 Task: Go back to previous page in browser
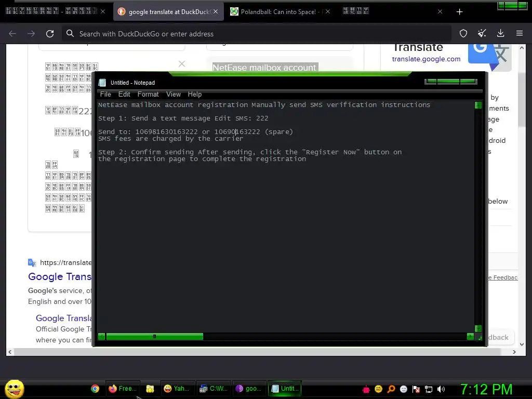pos(12,34)
